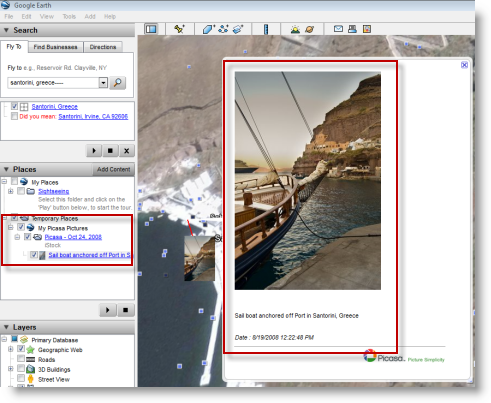Click the 3D Buildings layer icon

click(x=30, y=369)
